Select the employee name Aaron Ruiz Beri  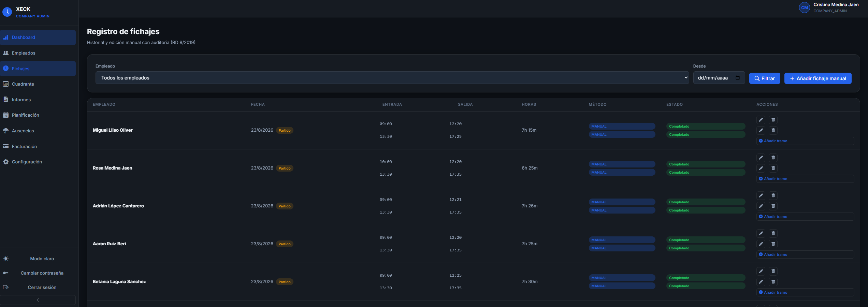(109, 244)
